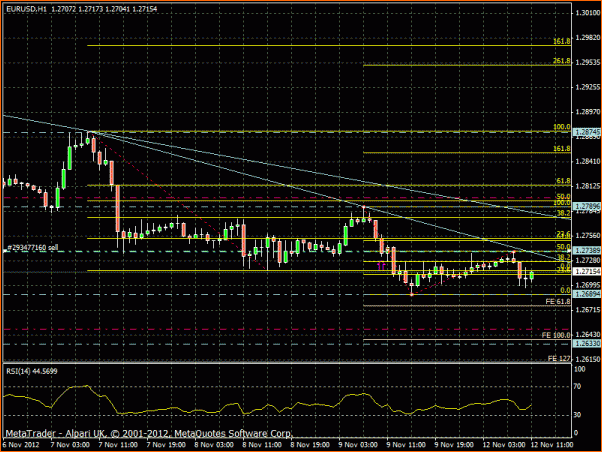The width and height of the screenshot is (602, 452).
Task: Click the '8 Nov 19:00' time label
Action: 310,445
